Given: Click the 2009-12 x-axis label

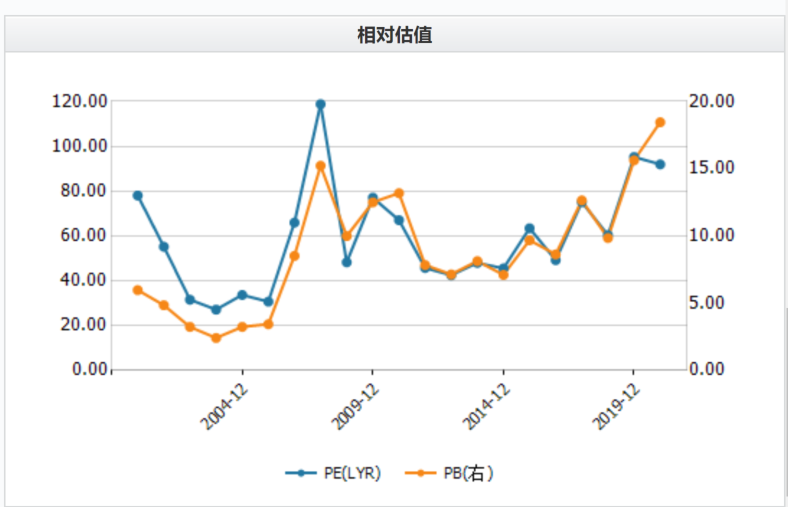Looking at the screenshot, I should (355, 407).
